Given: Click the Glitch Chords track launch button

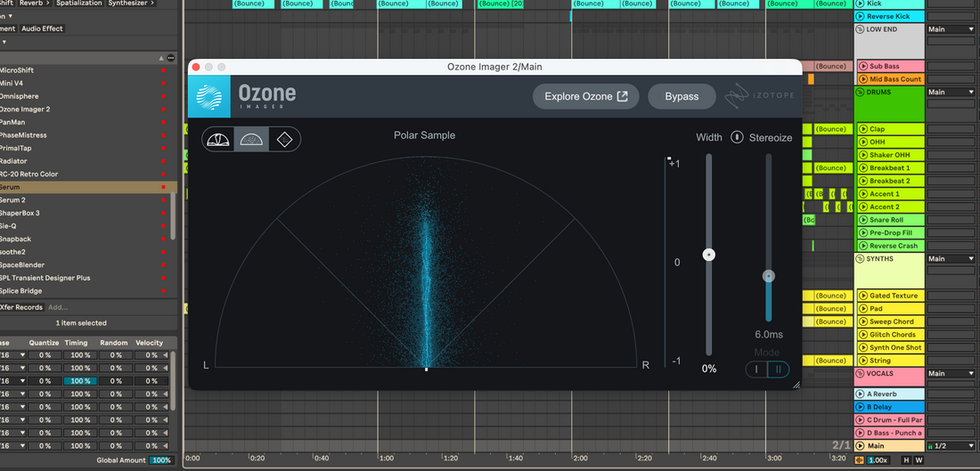Looking at the screenshot, I should point(863,334).
